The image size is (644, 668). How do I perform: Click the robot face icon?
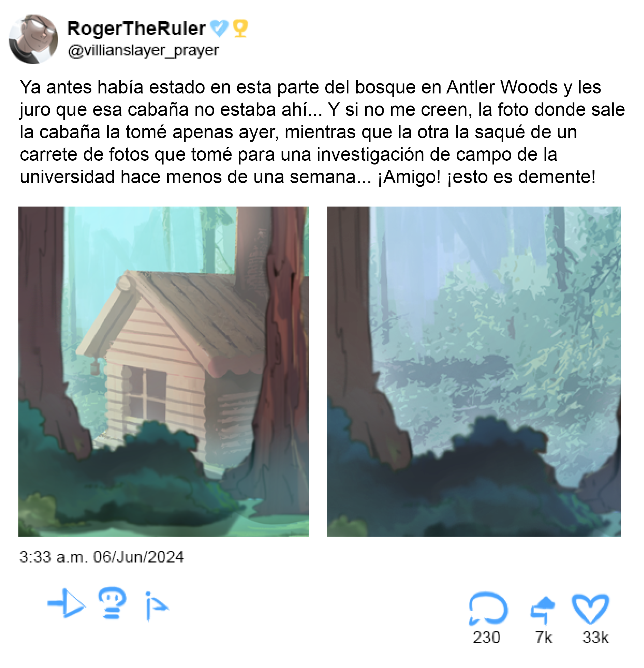(112, 603)
